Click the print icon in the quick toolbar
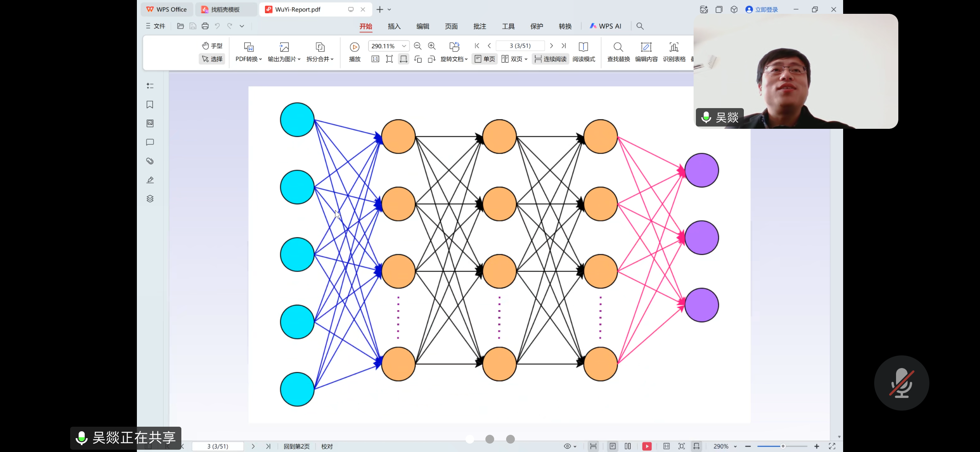Screen dimensions: 980x452 point(205,26)
